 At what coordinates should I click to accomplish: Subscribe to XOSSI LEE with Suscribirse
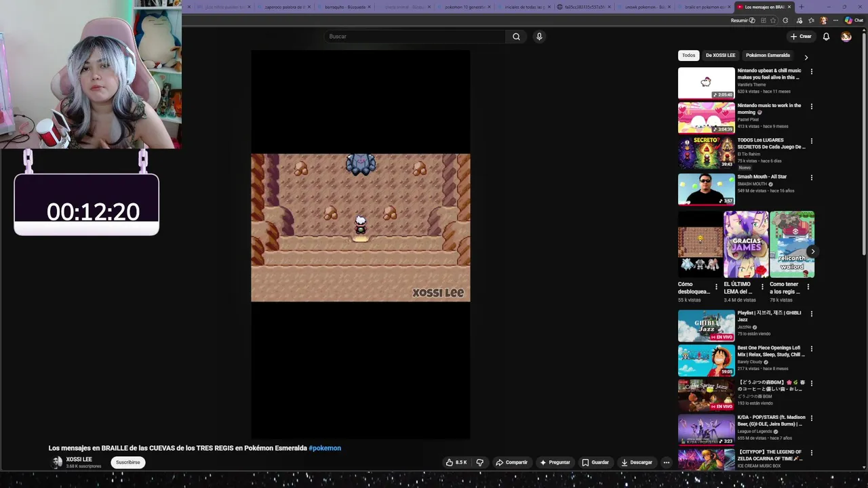pos(128,462)
